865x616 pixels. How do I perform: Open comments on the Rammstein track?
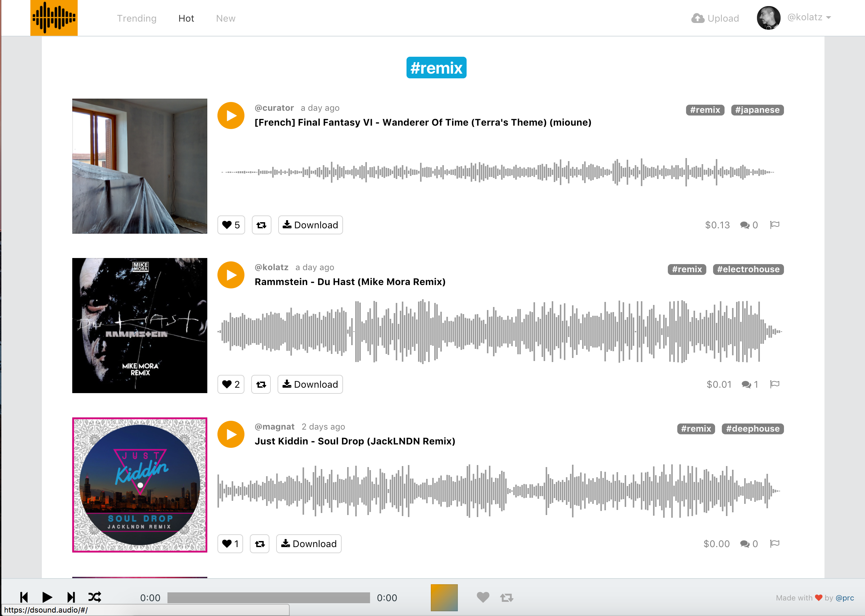pos(750,384)
